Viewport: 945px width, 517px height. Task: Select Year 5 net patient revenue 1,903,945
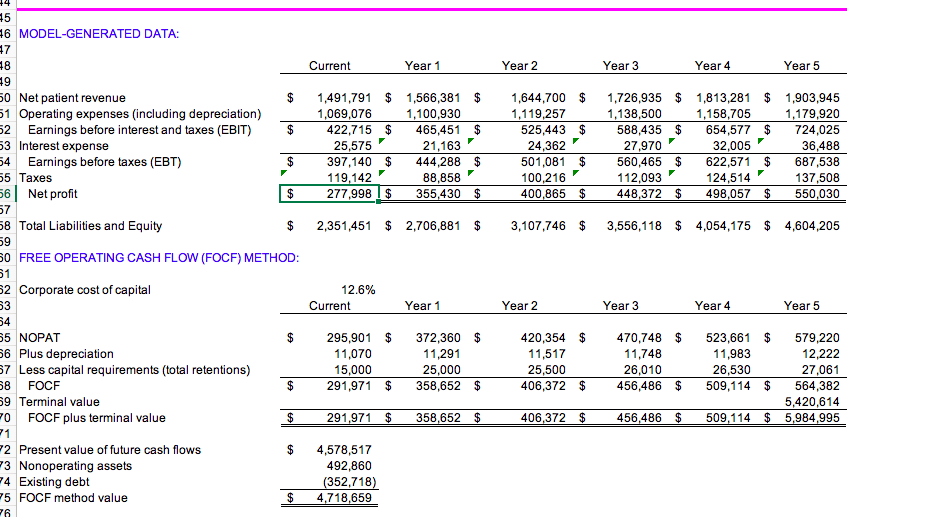pyautogui.click(x=812, y=98)
